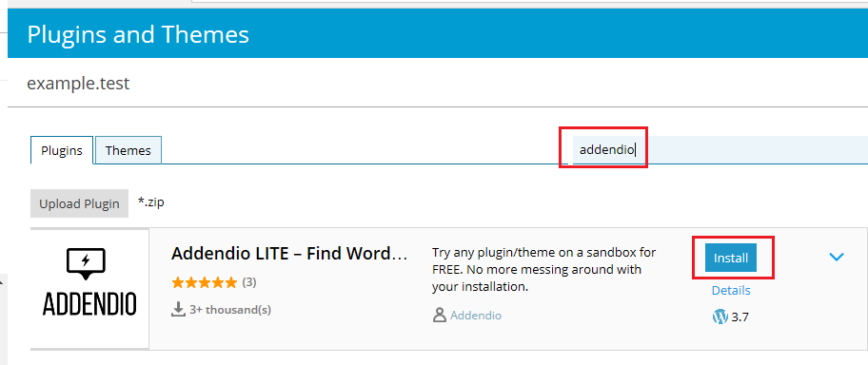Open the Details link under Install
Screen dimensions: 868x365
[731, 290]
